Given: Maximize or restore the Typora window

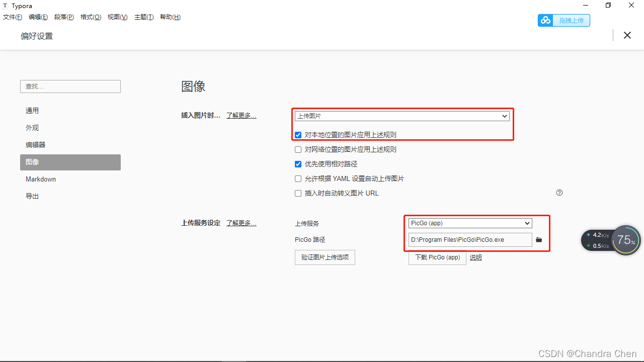Looking at the screenshot, I should pyautogui.click(x=608, y=6).
